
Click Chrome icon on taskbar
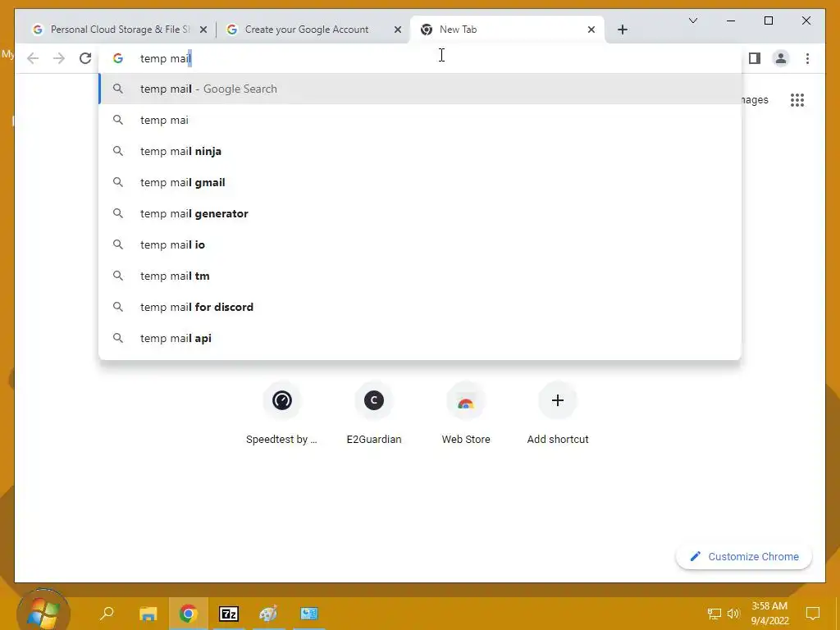pos(188,614)
